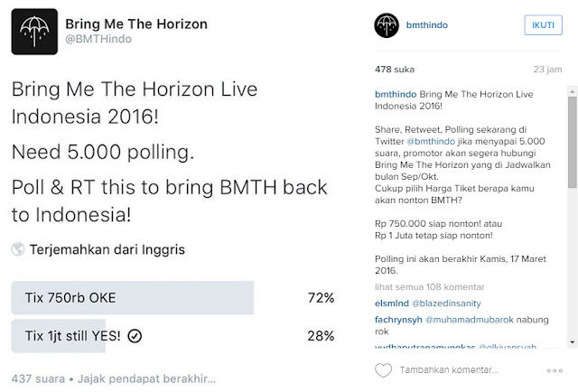Follow the account with the IKUTI button
Image resolution: width=578 pixels, height=392 pixels.
543,25
